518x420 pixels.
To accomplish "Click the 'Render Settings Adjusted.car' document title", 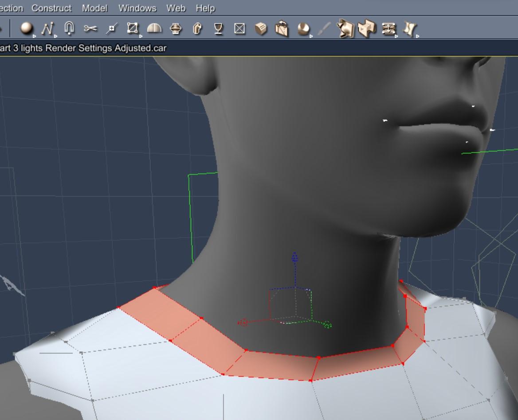I will pos(106,48).
